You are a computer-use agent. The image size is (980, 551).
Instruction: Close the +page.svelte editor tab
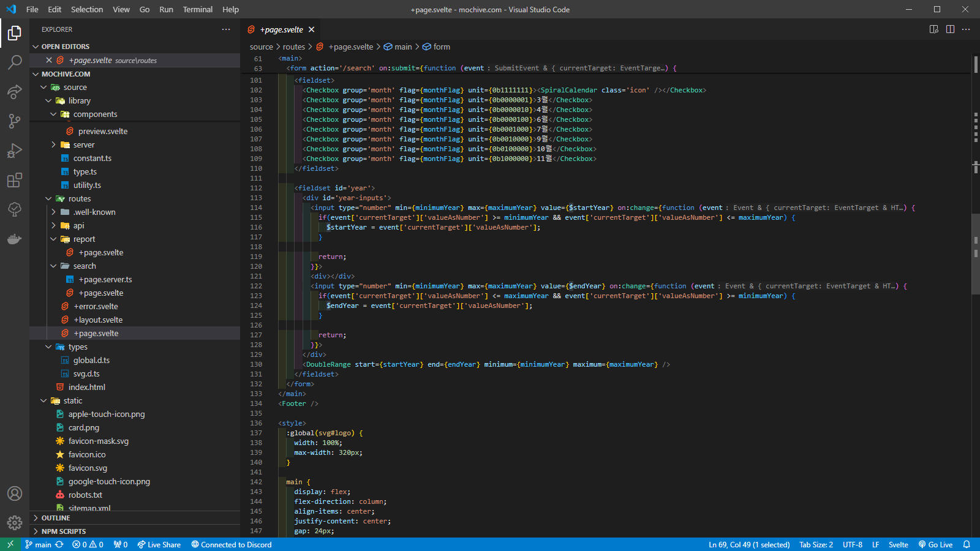pyautogui.click(x=312, y=29)
